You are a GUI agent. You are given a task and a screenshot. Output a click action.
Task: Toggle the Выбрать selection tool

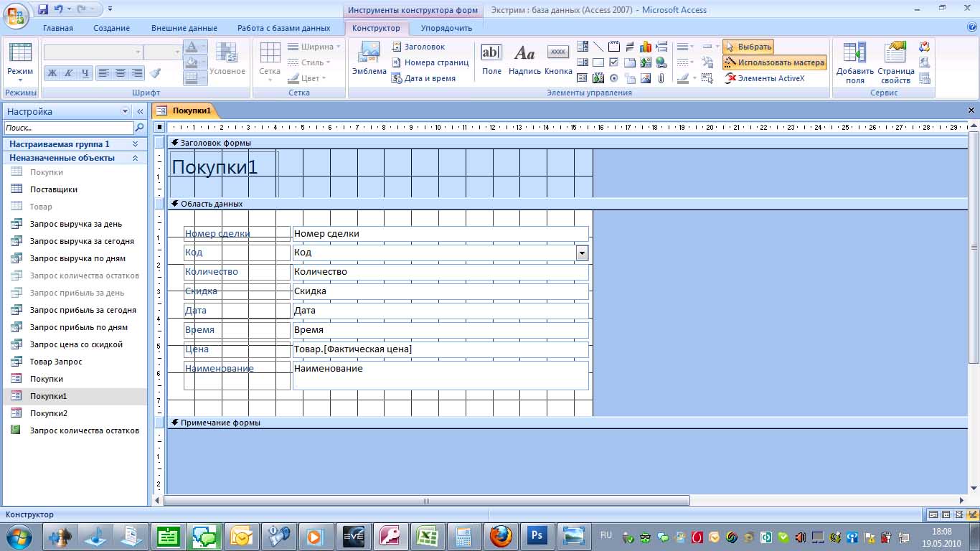pos(748,47)
